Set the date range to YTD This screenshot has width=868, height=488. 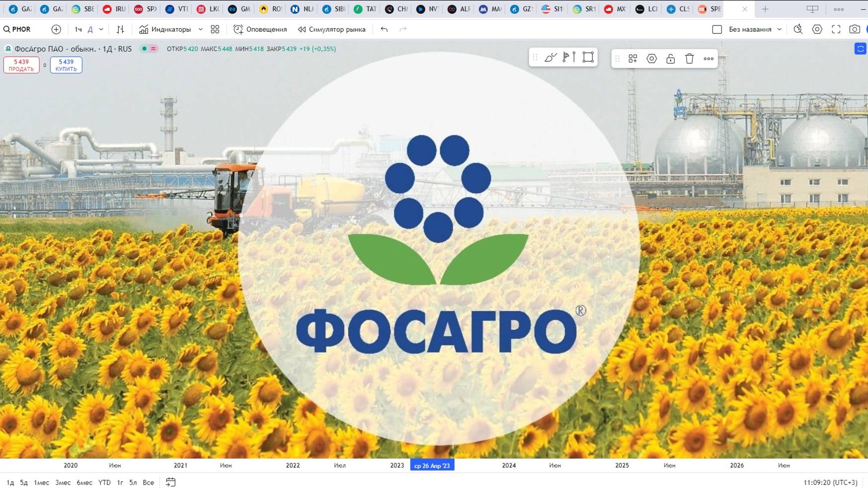104,483
